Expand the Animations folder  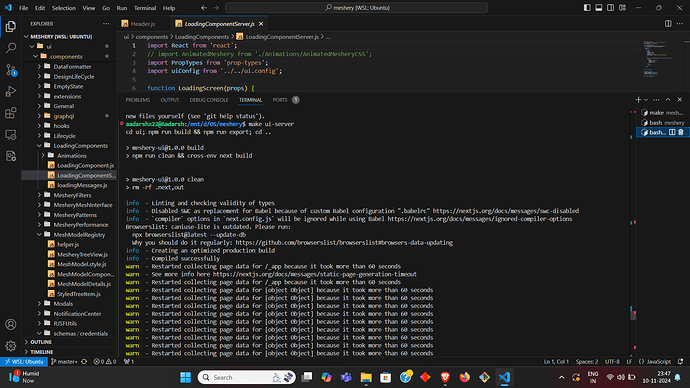coord(43,155)
